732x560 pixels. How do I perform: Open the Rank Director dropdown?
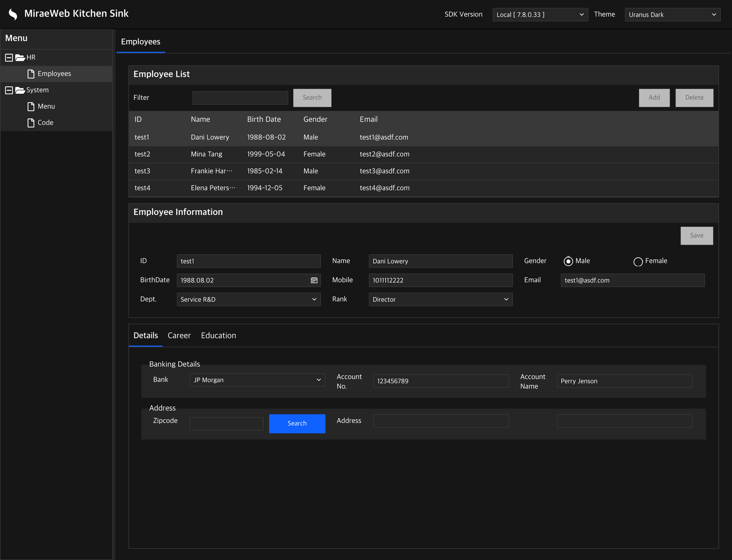(440, 299)
